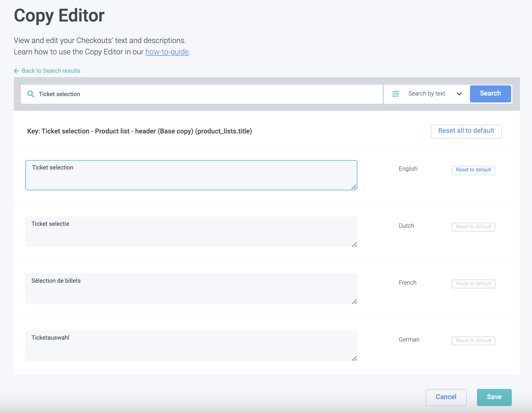Reset the French copy to default

pyautogui.click(x=473, y=284)
